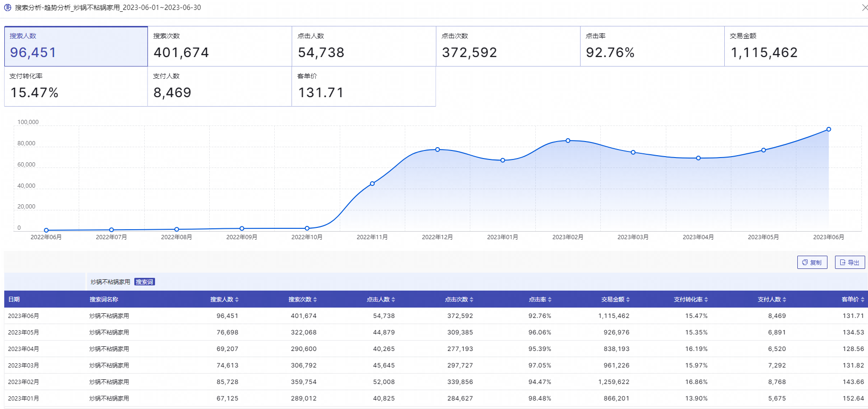Image resolution: width=868 pixels, height=409 pixels.
Task: Select the 点击率 metric card
Action: (x=652, y=46)
